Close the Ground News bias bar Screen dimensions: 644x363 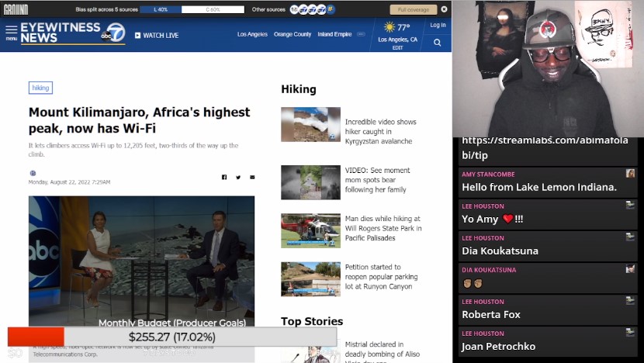pyautogui.click(x=444, y=9)
